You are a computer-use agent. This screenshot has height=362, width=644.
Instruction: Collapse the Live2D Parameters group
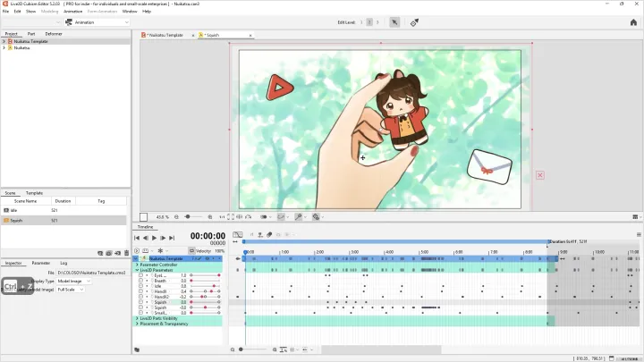coord(137,270)
